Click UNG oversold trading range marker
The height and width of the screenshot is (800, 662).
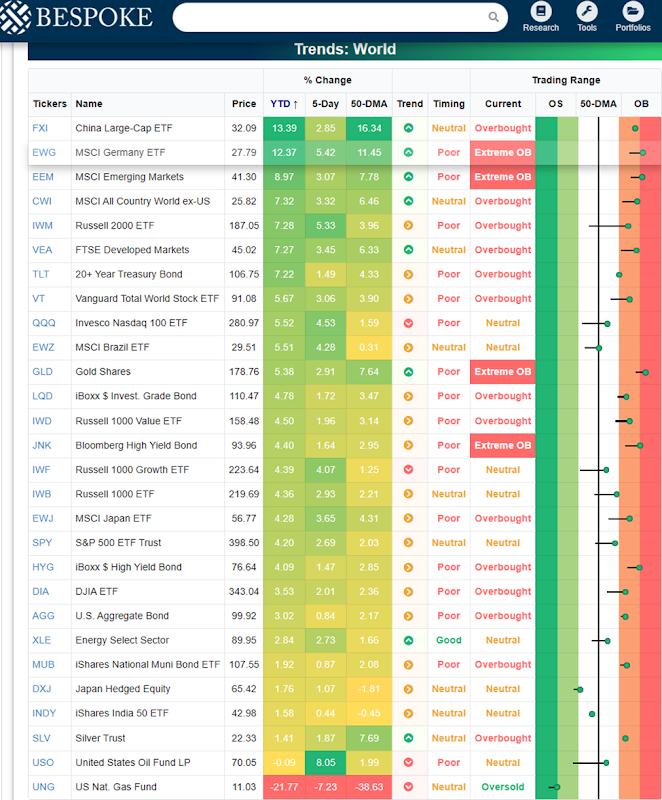(557, 787)
